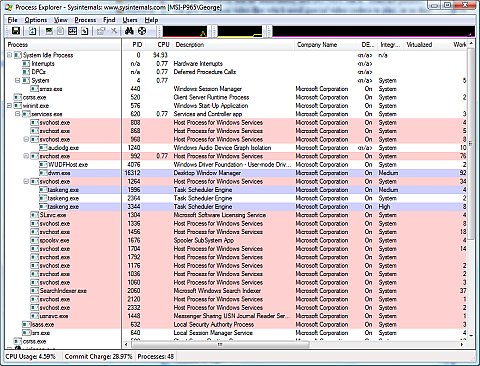Toggle the lower pane view icon
The height and width of the screenshot is (366, 480).
click(x=72, y=31)
